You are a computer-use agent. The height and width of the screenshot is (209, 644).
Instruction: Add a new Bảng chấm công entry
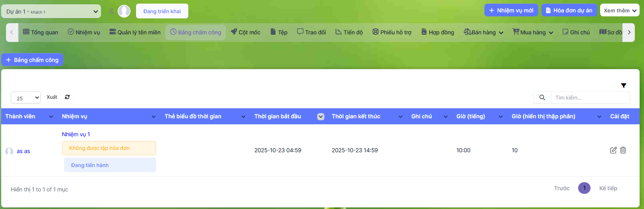[32, 60]
